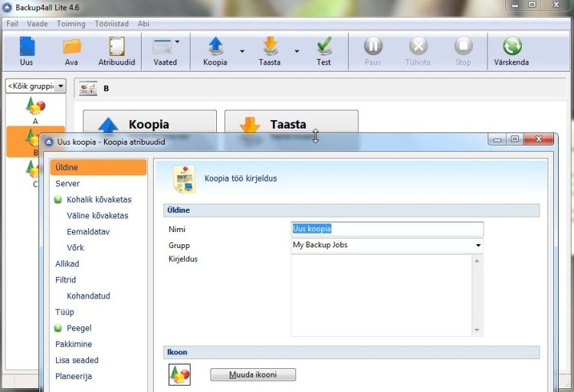Expand the Koopia toolbar dropdown arrow
The image size is (574, 392).
[x=242, y=51]
